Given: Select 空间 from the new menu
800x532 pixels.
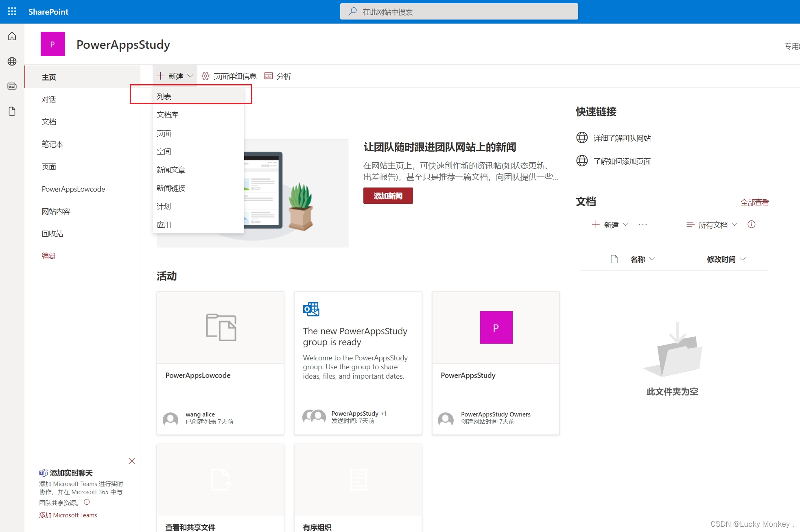Looking at the screenshot, I should (198, 151).
